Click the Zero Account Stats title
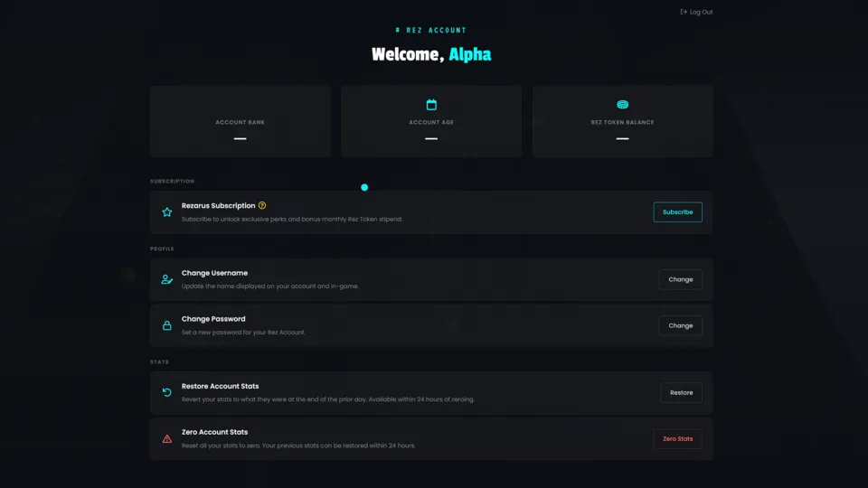The width and height of the screenshot is (868, 488). (x=214, y=432)
